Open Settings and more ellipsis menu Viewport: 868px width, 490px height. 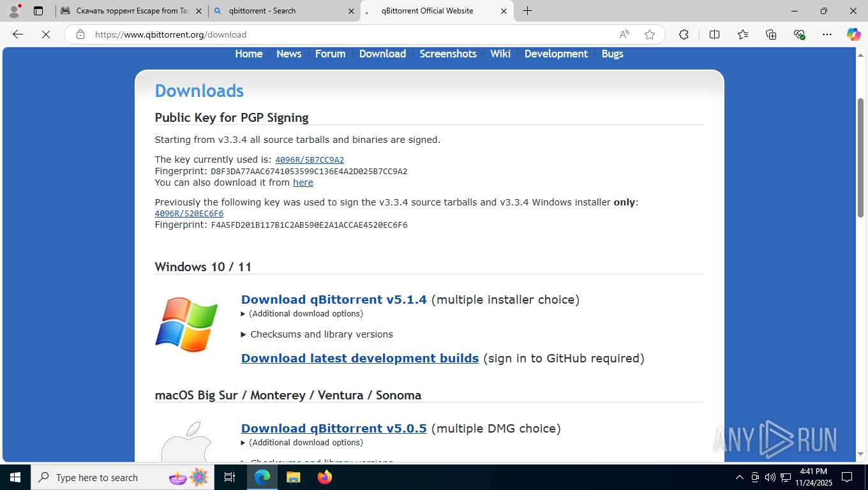[x=827, y=34]
